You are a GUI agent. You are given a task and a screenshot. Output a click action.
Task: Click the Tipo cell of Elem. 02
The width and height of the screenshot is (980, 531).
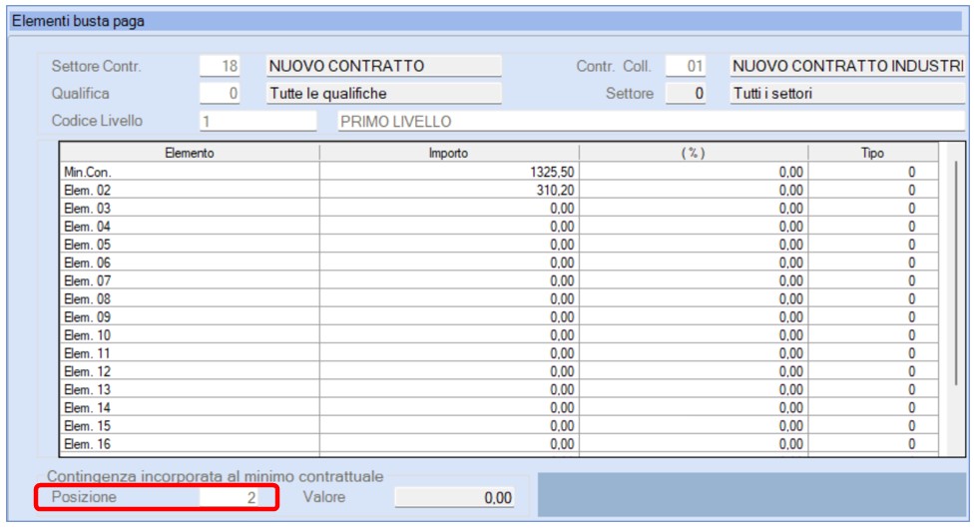pyautogui.click(x=872, y=190)
